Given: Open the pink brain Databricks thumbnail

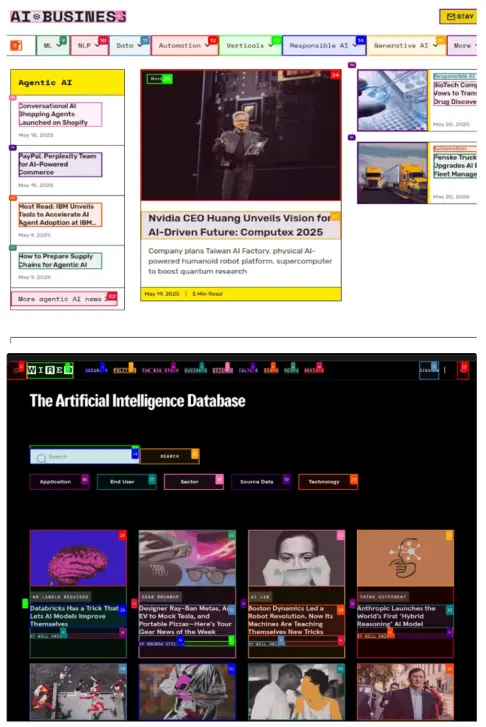Looking at the screenshot, I should point(78,558).
